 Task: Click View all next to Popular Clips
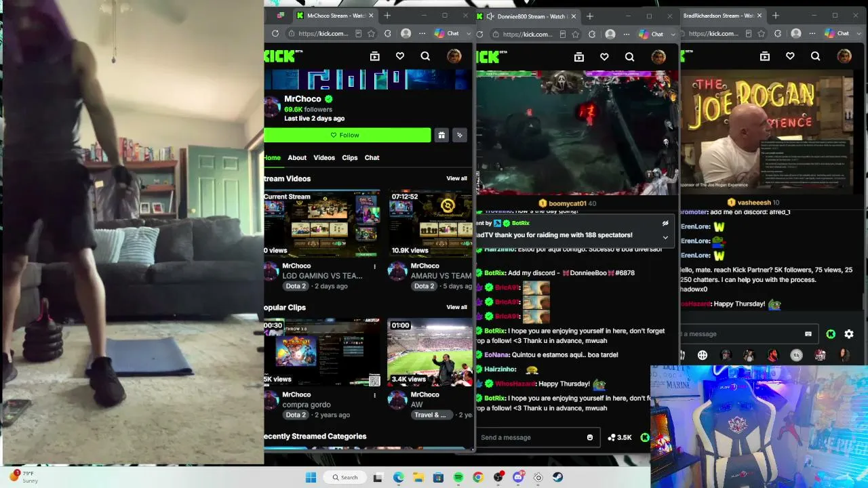tap(456, 307)
